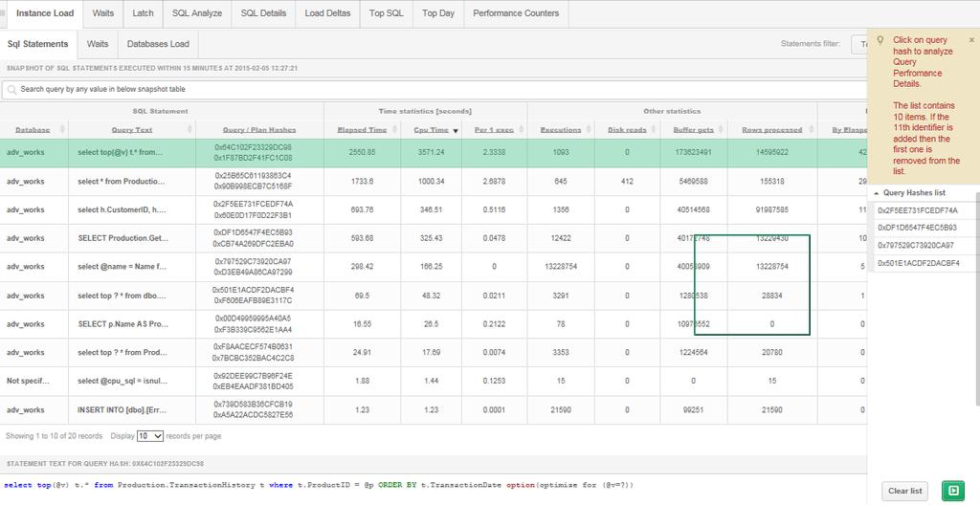This screenshot has height=505, width=980.
Task: Open the Performance Counters tab
Action: tap(516, 13)
